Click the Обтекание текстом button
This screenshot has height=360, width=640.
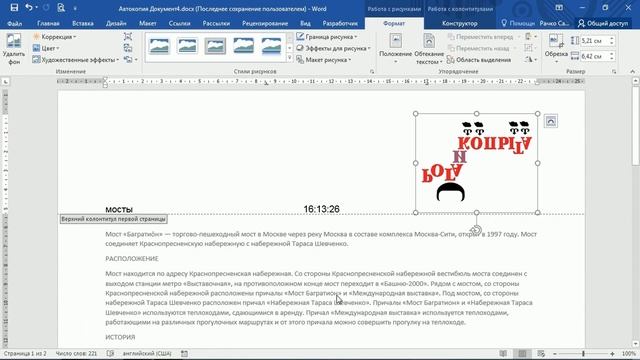pos(429,49)
